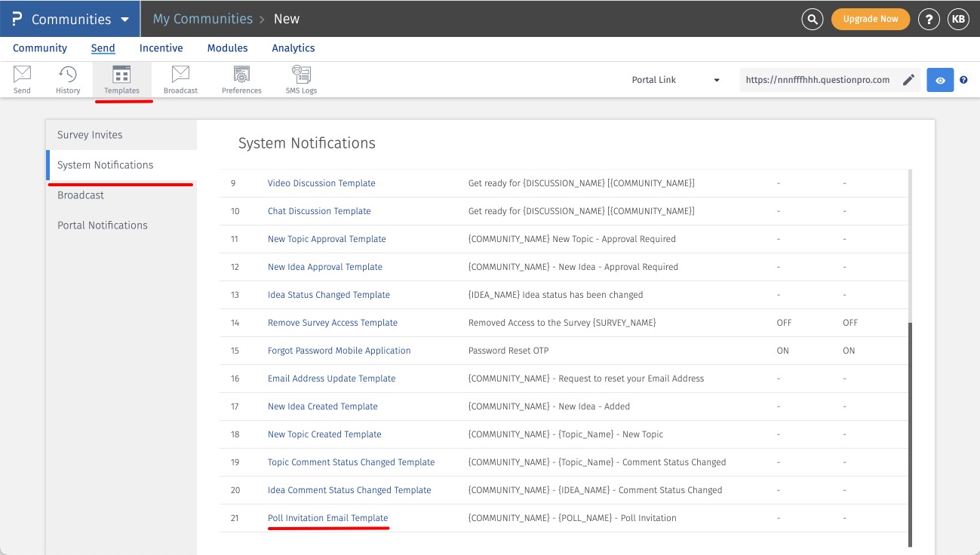Image resolution: width=980 pixels, height=555 pixels.
Task: Open Poll Invitation Email Template link
Action: (x=327, y=518)
